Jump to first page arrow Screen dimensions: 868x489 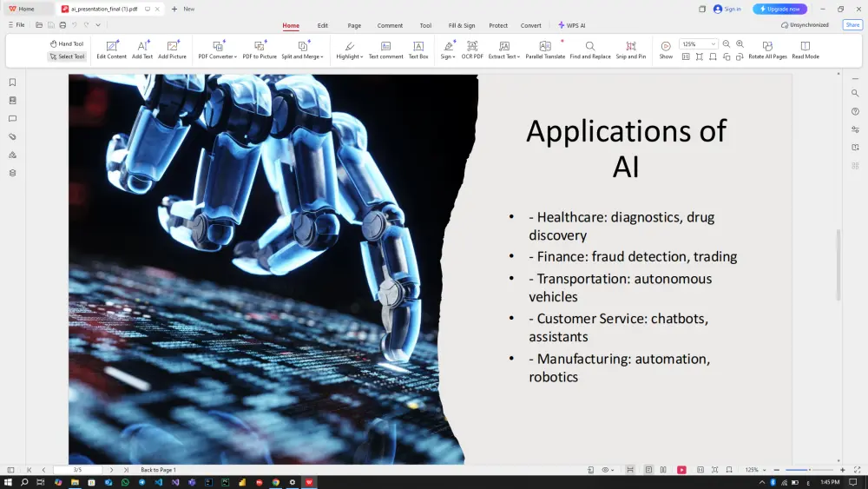30,470
